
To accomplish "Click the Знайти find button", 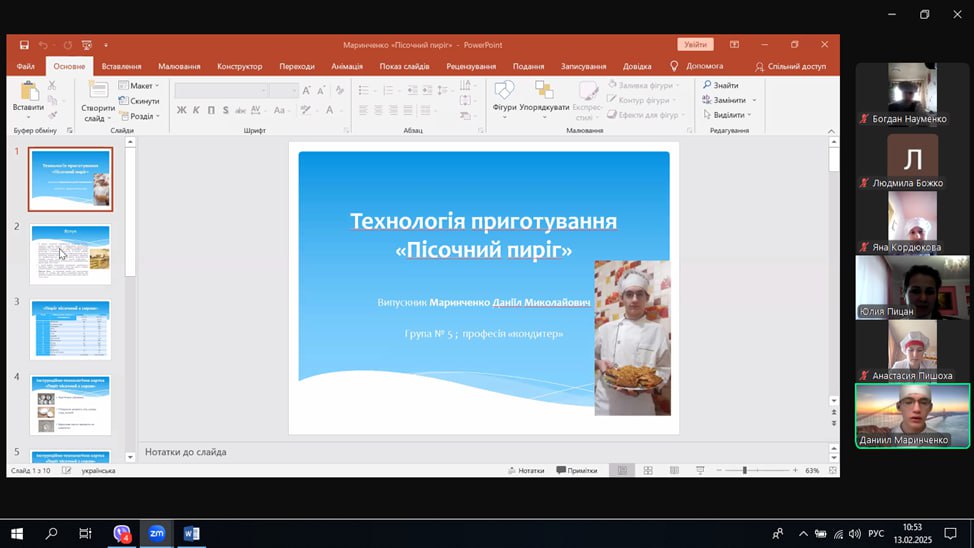I will pos(721,85).
